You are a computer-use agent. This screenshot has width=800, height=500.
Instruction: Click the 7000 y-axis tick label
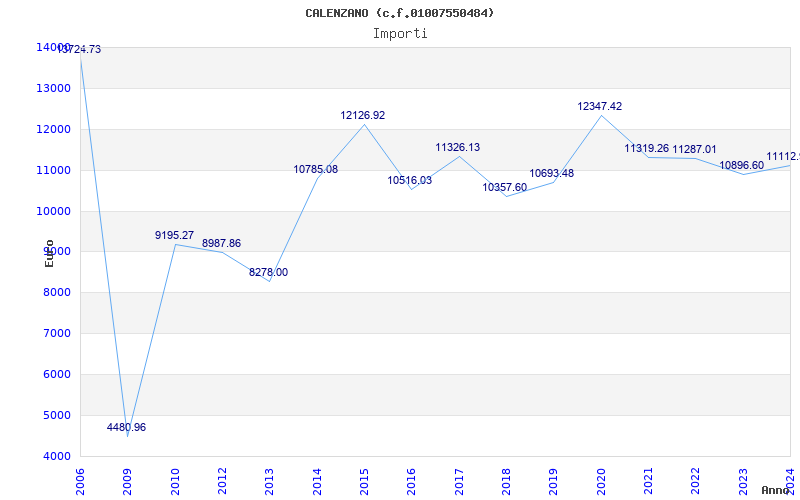point(53,333)
